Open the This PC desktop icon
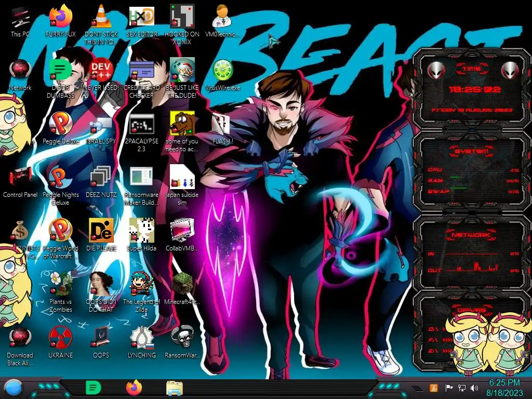 [x=20, y=22]
